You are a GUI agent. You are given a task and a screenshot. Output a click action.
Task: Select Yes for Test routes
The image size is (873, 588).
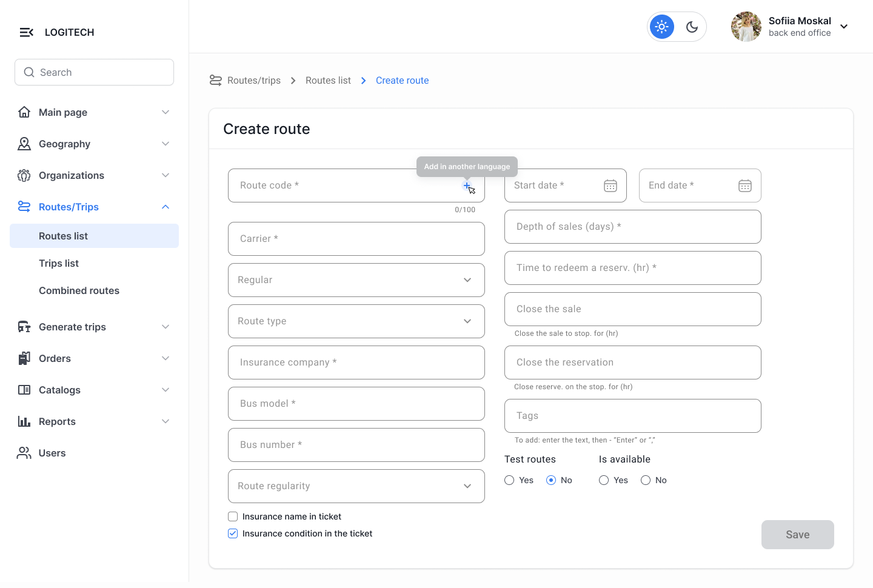(509, 479)
